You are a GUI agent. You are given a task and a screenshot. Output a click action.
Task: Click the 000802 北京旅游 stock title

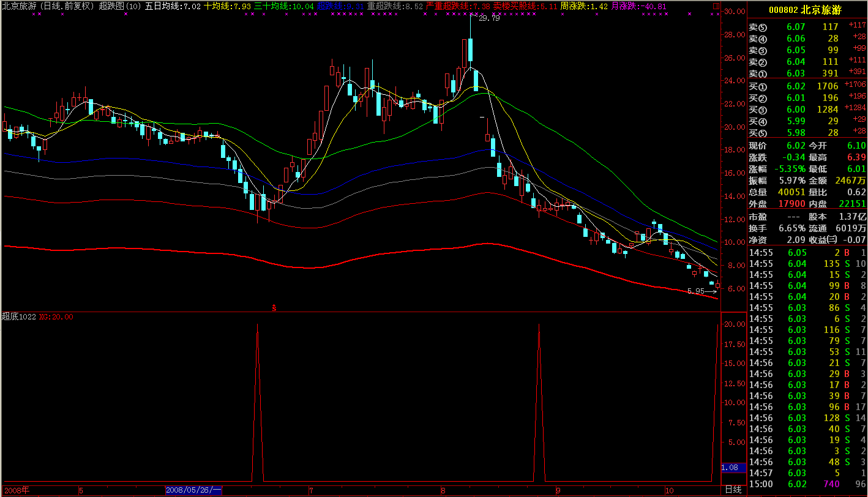[804, 10]
